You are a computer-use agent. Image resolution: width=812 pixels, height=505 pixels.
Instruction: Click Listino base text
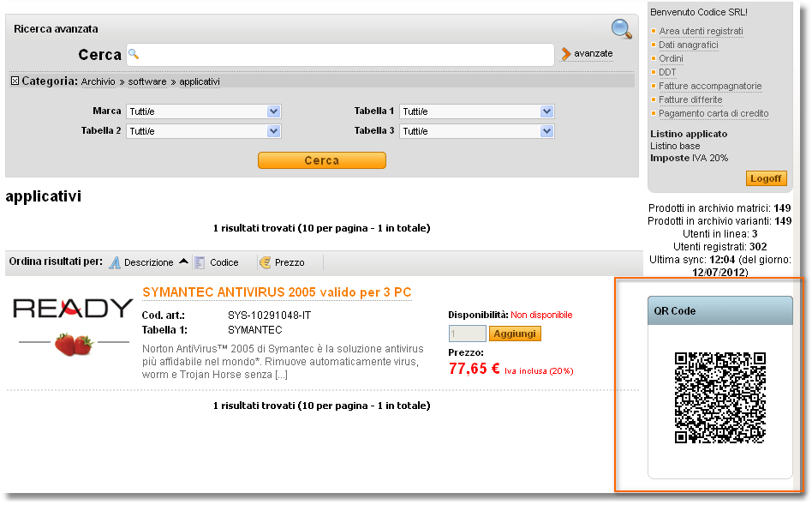coord(675,147)
